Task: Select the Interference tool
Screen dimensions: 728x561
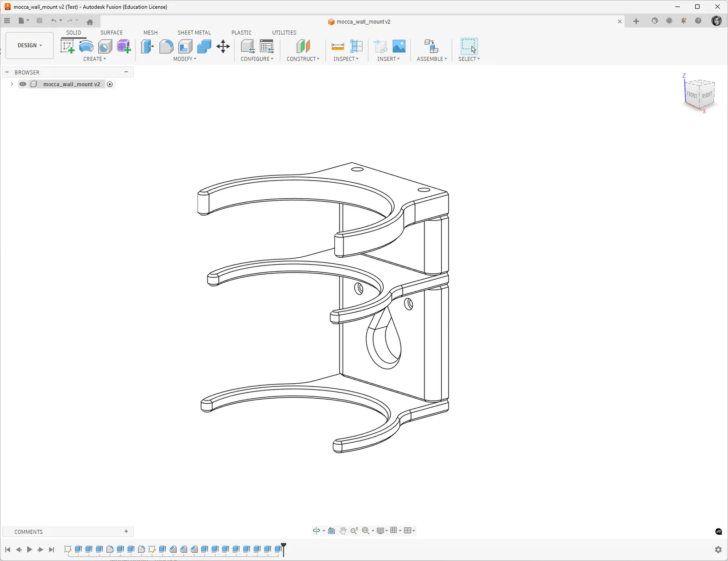Action: (x=356, y=46)
